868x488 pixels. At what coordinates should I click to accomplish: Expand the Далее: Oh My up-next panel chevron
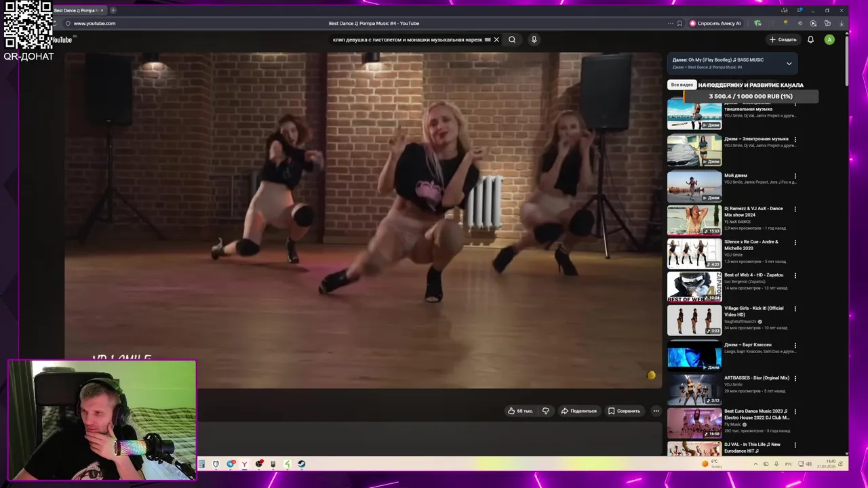pyautogui.click(x=789, y=64)
